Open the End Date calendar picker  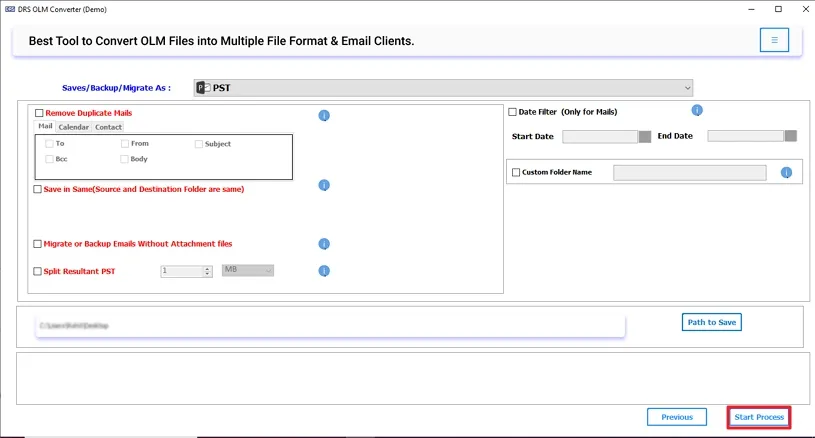point(790,137)
